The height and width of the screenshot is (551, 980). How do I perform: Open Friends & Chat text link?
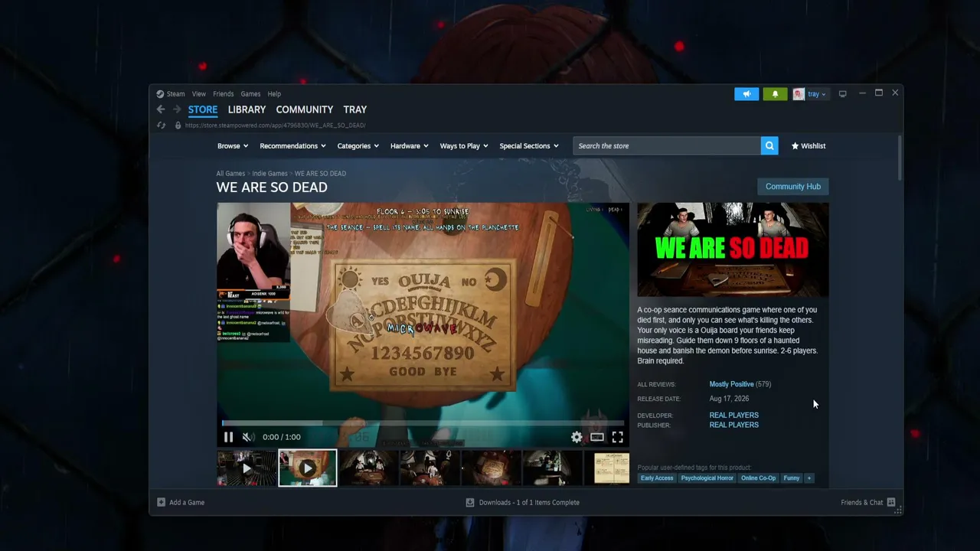point(861,503)
